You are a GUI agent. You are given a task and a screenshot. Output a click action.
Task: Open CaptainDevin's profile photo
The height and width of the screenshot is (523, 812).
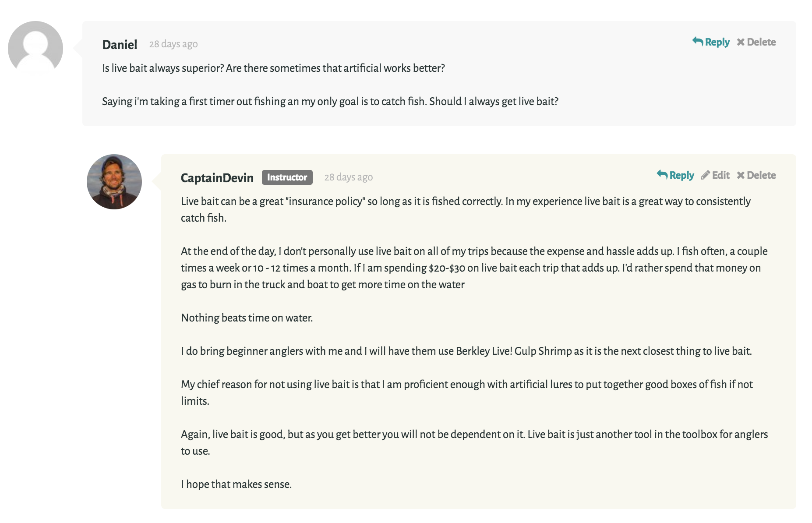tap(114, 182)
